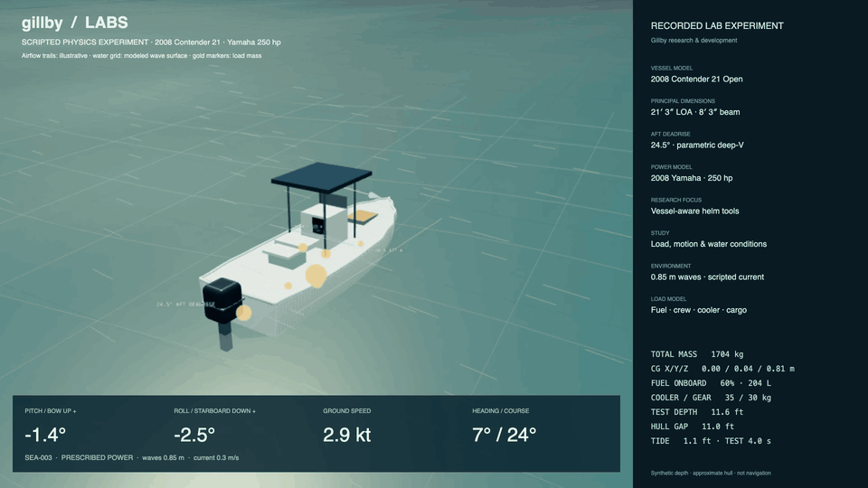The image size is (868, 488).
Task: Click the 2008 Yamaha · 250 hp value
Action: pos(692,178)
